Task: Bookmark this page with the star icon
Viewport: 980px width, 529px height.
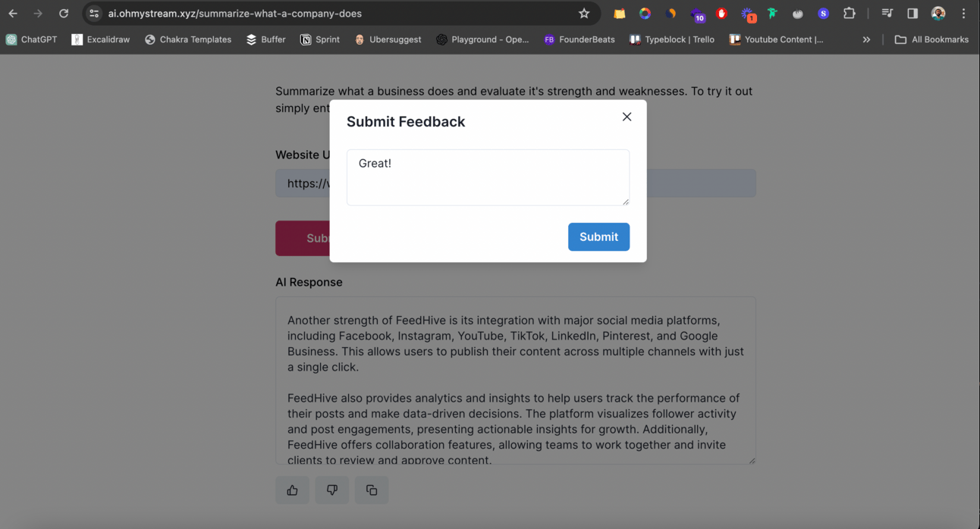Action: point(584,14)
